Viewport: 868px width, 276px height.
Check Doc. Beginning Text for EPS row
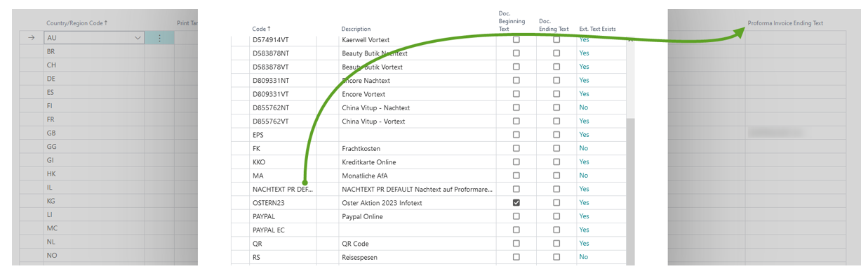pyautogui.click(x=516, y=134)
